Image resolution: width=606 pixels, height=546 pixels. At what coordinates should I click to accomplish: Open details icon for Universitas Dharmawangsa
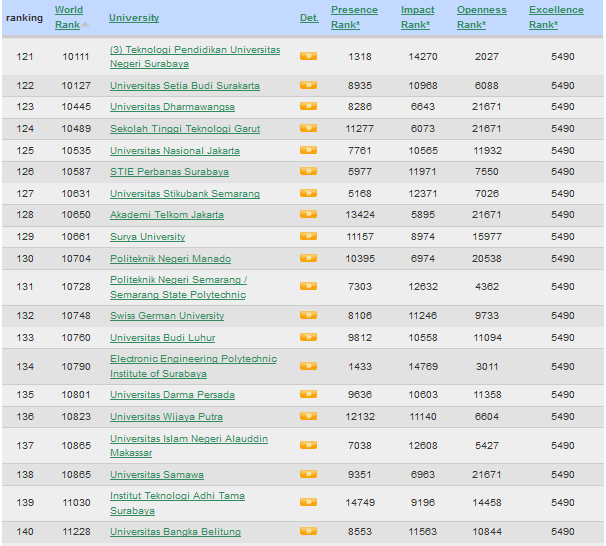coord(308,106)
